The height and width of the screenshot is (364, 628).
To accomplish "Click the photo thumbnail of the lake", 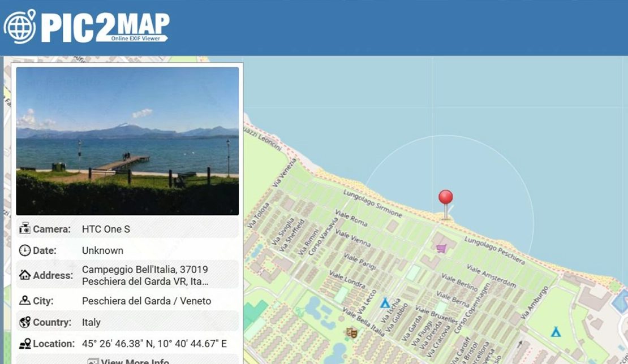I will (x=126, y=140).
